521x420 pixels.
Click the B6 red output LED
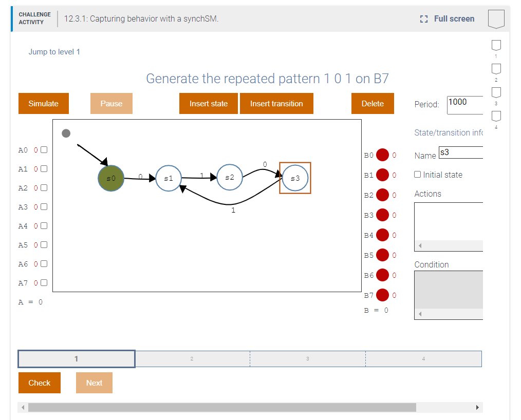tap(382, 275)
